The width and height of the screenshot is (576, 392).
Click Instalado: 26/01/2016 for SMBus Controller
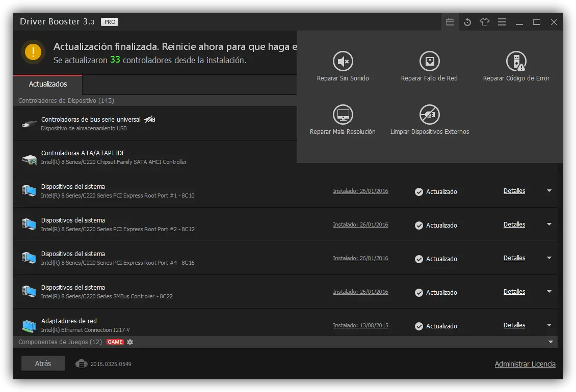click(360, 292)
